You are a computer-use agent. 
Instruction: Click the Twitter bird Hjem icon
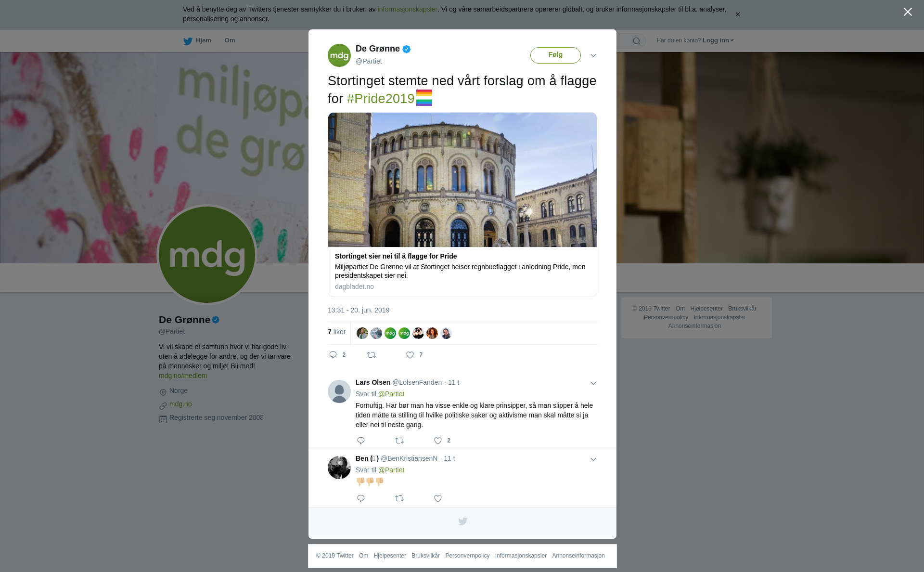tap(188, 41)
